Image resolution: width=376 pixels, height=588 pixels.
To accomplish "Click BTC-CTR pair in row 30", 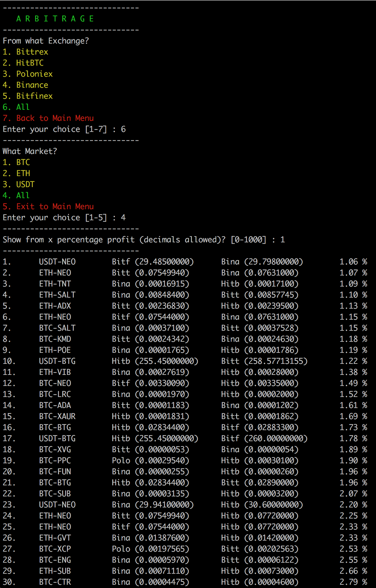I will pyautogui.click(x=55, y=582).
